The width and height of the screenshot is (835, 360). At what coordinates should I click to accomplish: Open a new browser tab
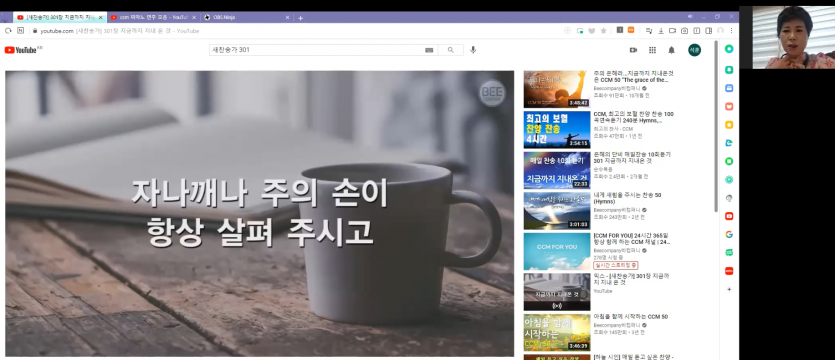pos(300,18)
